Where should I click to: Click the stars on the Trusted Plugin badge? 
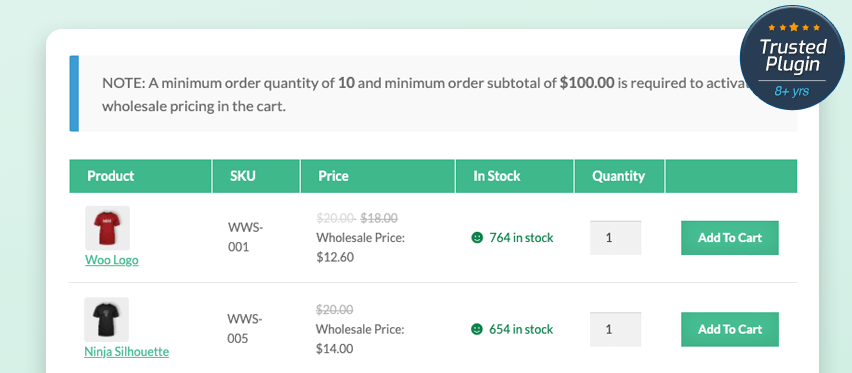coord(794,27)
